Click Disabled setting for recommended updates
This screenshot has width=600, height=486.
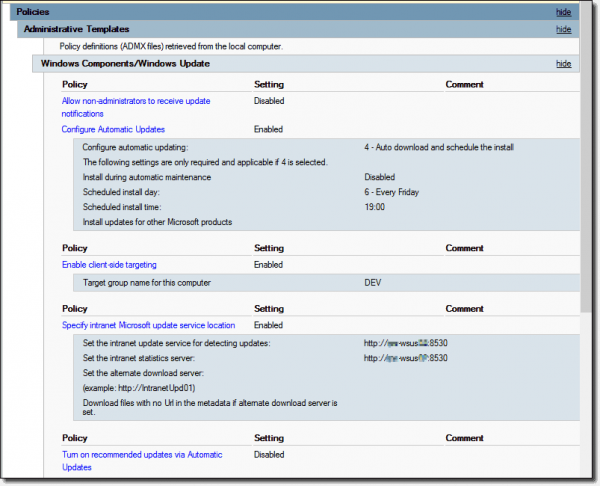click(269, 455)
